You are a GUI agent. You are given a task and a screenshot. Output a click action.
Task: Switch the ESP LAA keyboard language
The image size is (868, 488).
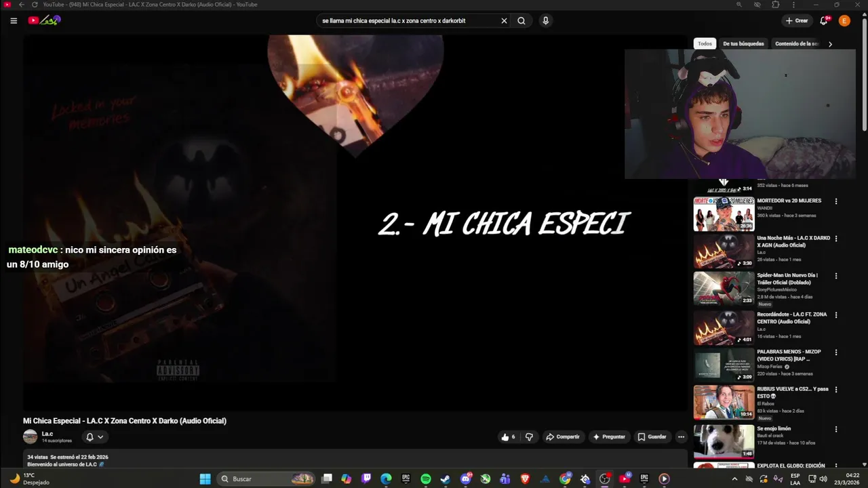(795, 479)
